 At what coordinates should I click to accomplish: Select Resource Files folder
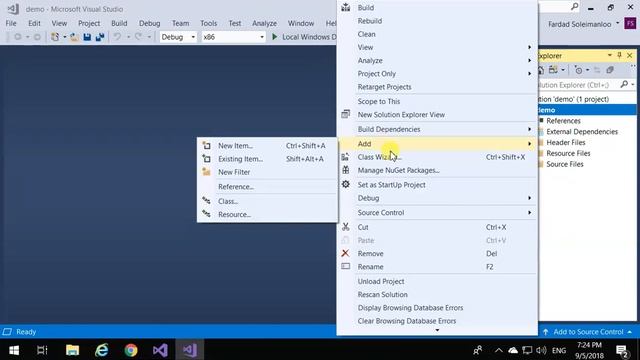pos(568,153)
